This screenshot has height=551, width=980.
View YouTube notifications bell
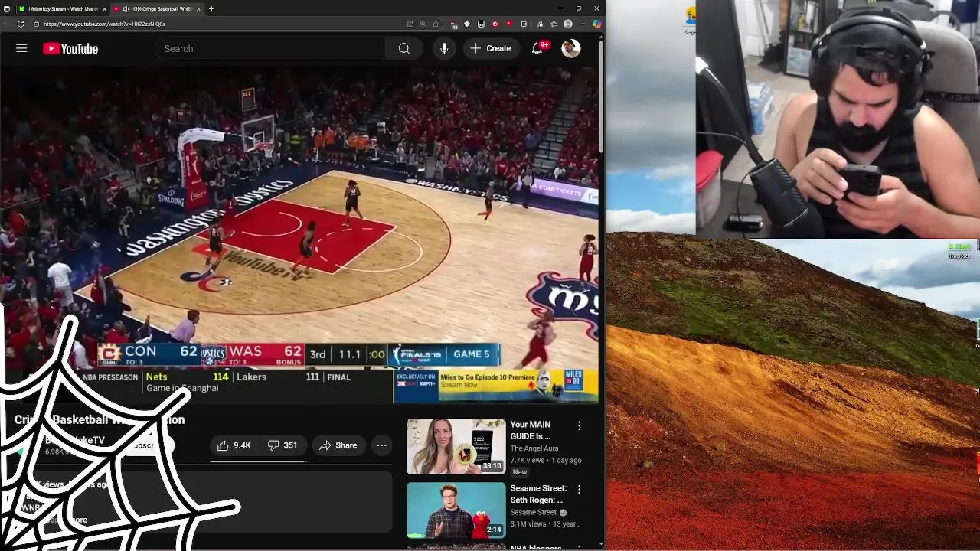coord(537,48)
